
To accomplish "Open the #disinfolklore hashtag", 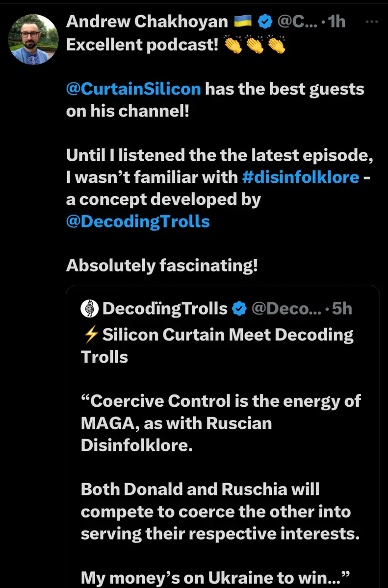I will [x=301, y=177].
